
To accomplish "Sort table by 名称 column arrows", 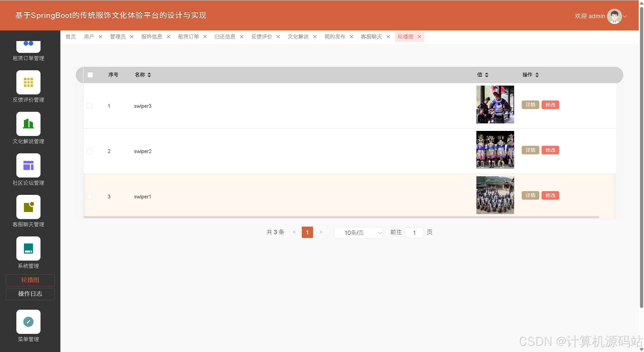I will point(149,75).
